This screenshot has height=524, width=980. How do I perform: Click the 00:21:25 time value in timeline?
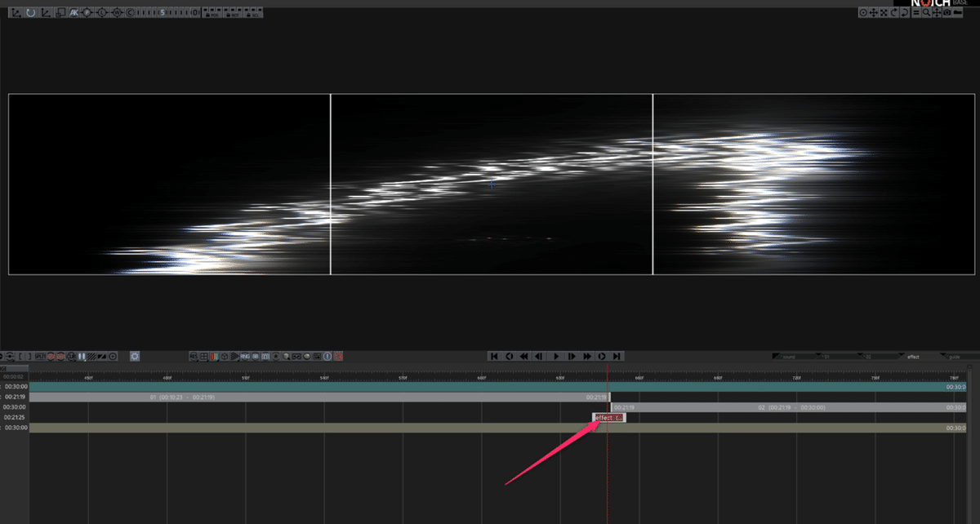(x=15, y=417)
